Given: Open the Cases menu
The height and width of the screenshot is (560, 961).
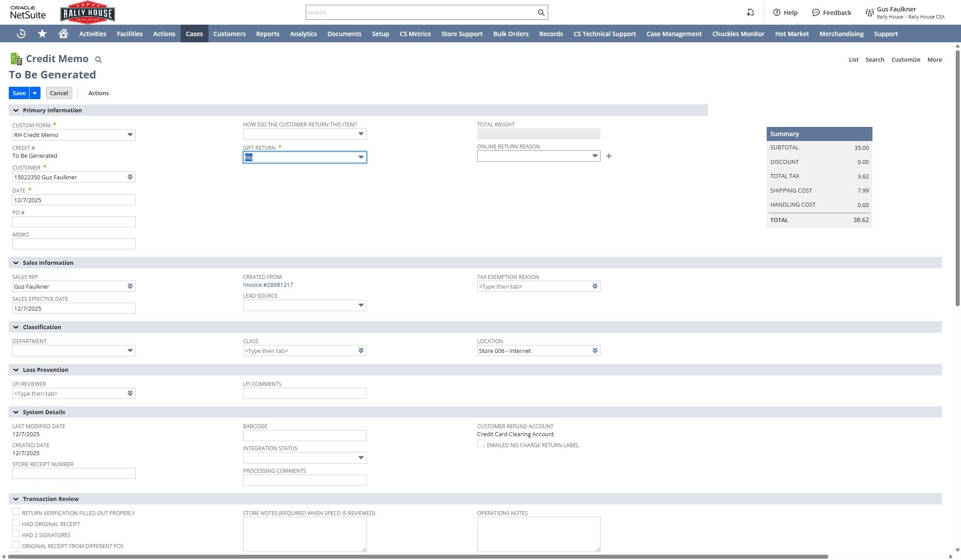Looking at the screenshot, I should 194,33.
